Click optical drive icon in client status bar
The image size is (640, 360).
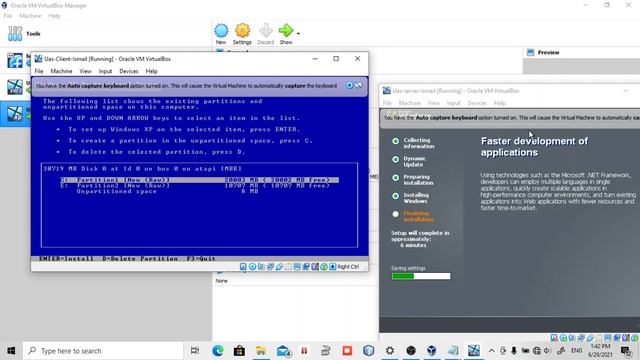click(x=252, y=267)
